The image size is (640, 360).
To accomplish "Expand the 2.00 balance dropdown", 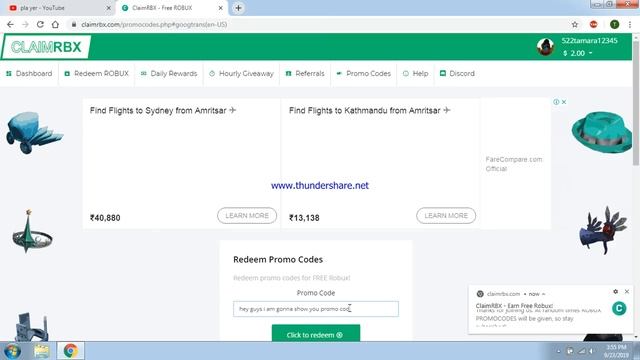I will pos(578,53).
